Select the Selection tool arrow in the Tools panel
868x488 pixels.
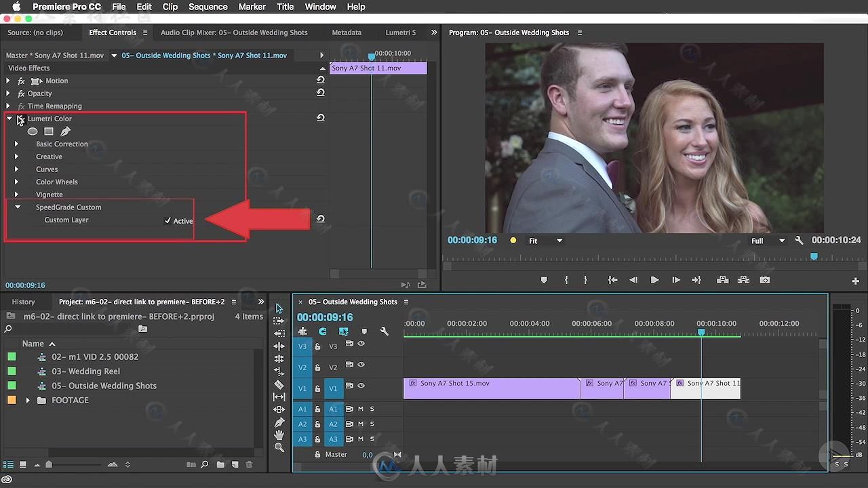coord(279,308)
